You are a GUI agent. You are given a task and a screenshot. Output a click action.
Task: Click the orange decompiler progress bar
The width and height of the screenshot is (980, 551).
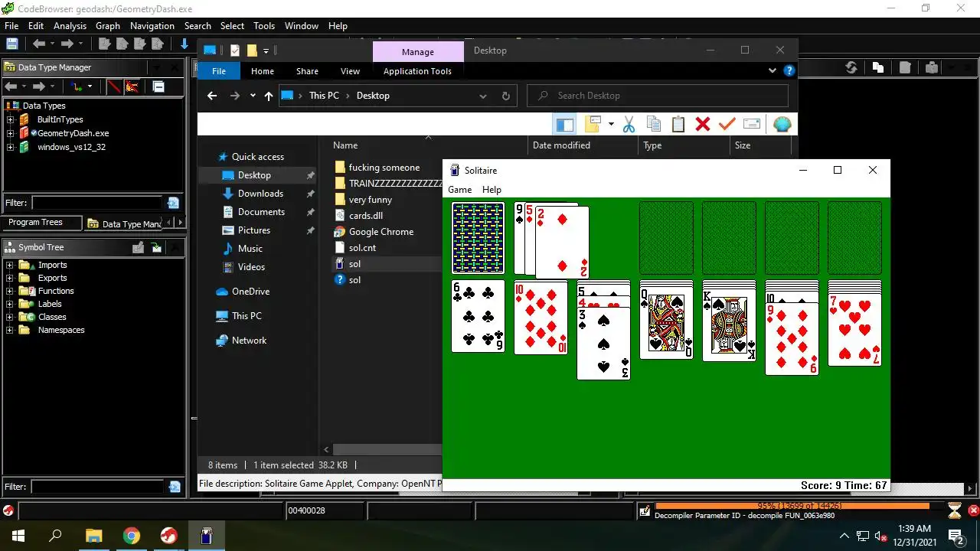click(x=792, y=506)
